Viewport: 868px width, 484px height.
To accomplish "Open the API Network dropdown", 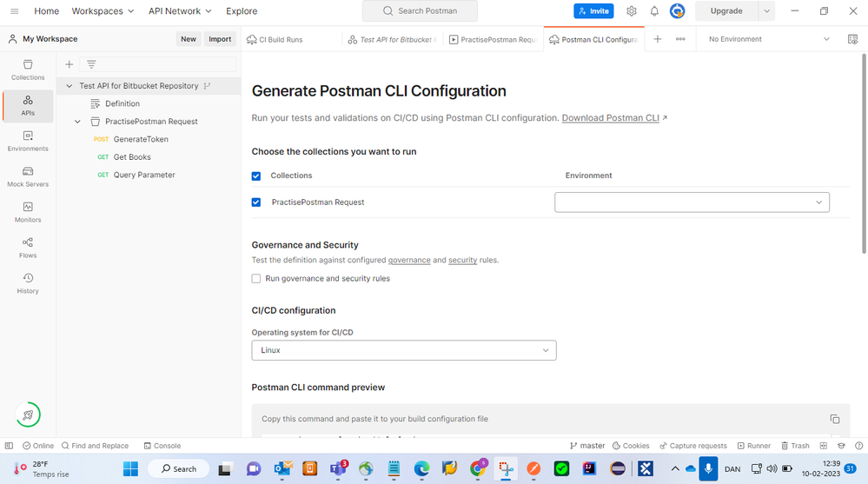I will [x=180, y=11].
